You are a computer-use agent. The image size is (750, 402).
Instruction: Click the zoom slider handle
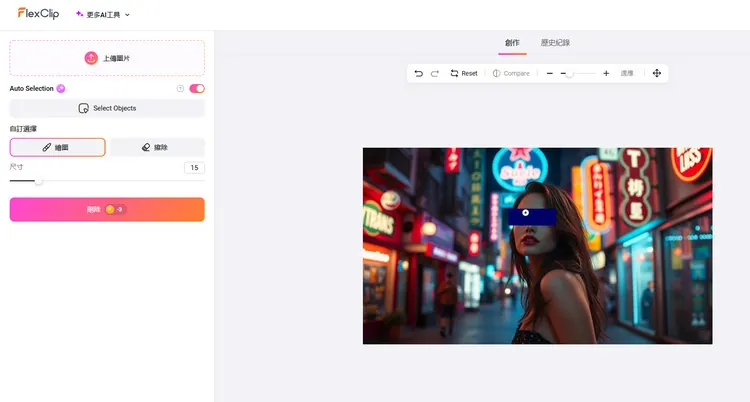tap(569, 74)
